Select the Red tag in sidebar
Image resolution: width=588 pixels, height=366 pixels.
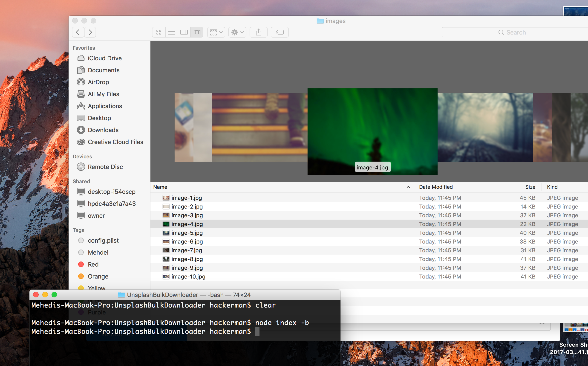(x=93, y=264)
